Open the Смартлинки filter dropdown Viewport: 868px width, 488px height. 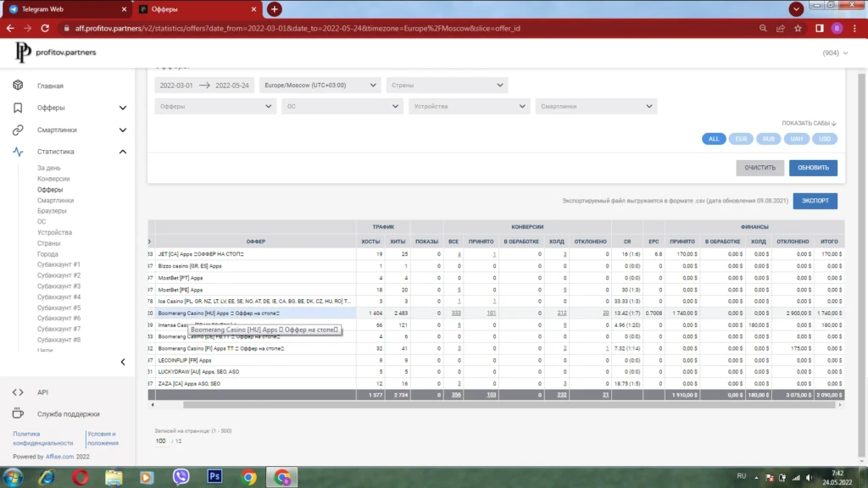596,106
